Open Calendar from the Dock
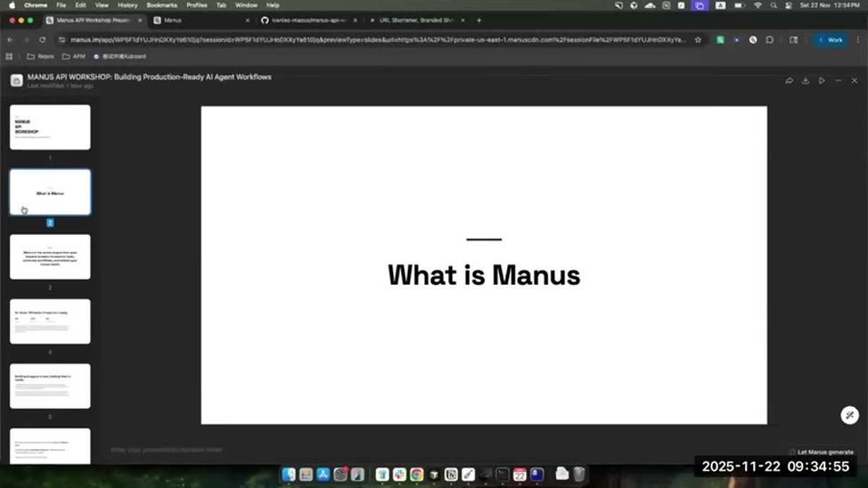The height and width of the screenshot is (488, 868). pos(519,474)
